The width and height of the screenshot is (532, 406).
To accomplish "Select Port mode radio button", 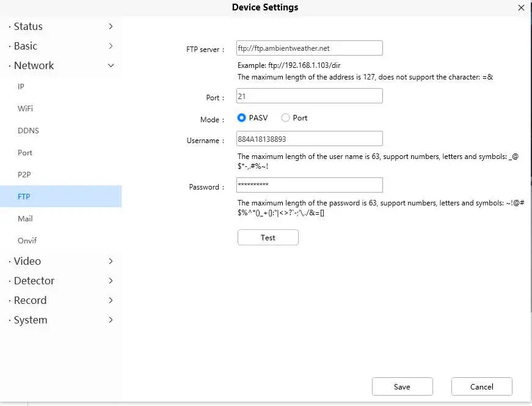I will click(285, 118).
